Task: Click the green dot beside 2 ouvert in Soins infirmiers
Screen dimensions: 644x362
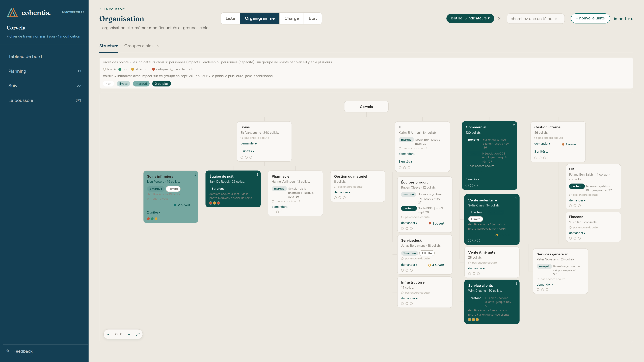Action: point(175,205)
